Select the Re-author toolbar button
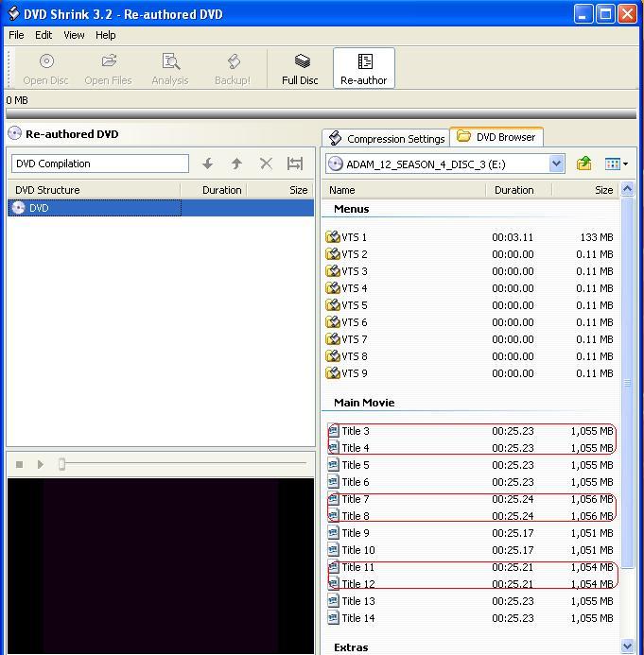The image size is (644, 655). point(363,68)
